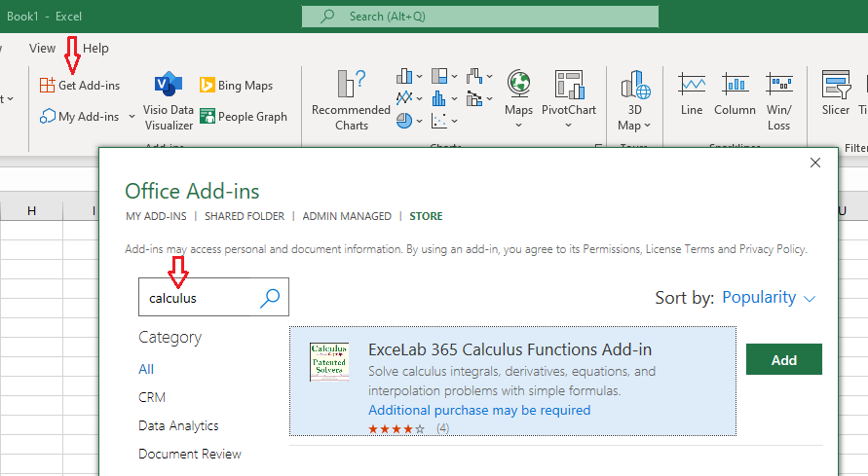This screenshot has width=868, height=476.
Task: Select Document Review category
Action: pyautogui.click(x=190, y=454)
